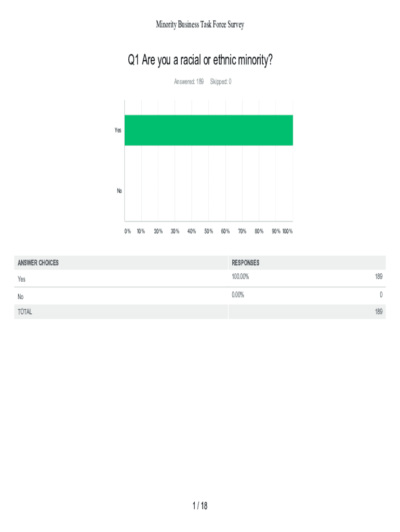Screen dimensions: 400x532
Task: Click the green Yes bar in chart
Action: coord(208,130)
